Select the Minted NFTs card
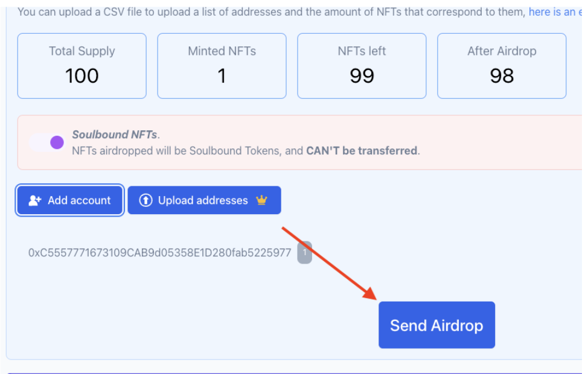Viewport: 588px width, 374px height. [x=222, y=66]
